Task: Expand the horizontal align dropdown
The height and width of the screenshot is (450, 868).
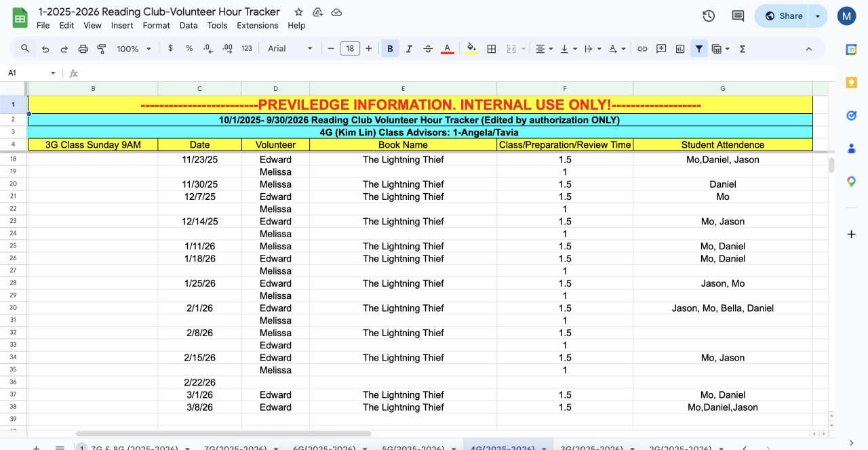Action: click(x=544, y=49)
